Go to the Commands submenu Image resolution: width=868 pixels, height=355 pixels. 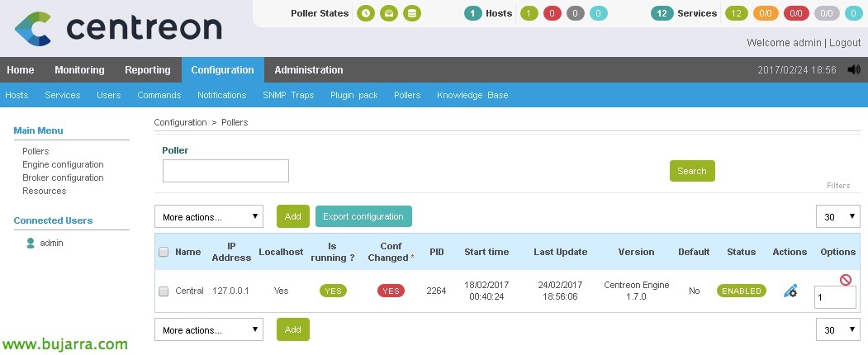click(x=159, y=95)
